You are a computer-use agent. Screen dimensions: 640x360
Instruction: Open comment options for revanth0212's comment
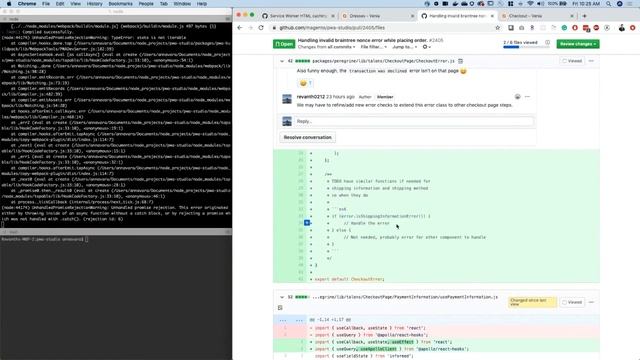[527, 97]
